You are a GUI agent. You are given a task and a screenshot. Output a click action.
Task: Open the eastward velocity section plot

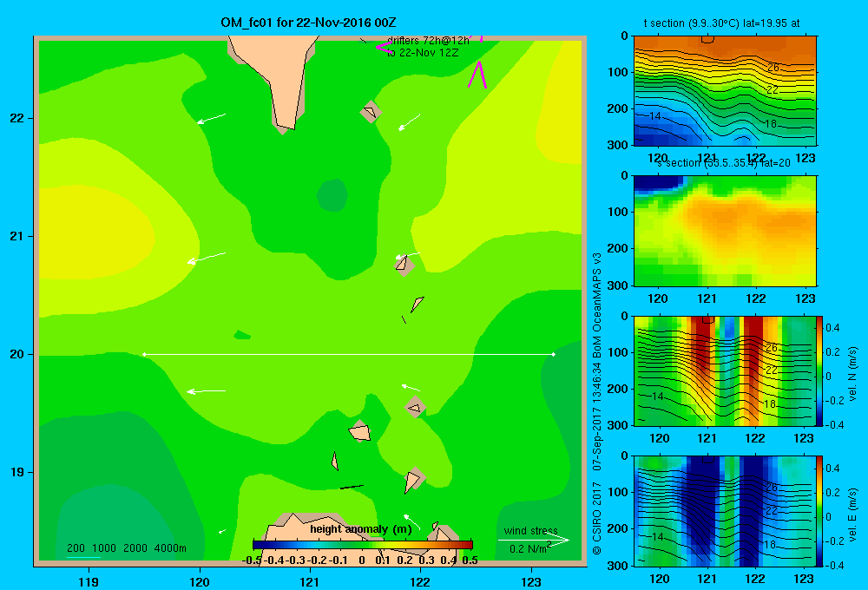(725, 511)
